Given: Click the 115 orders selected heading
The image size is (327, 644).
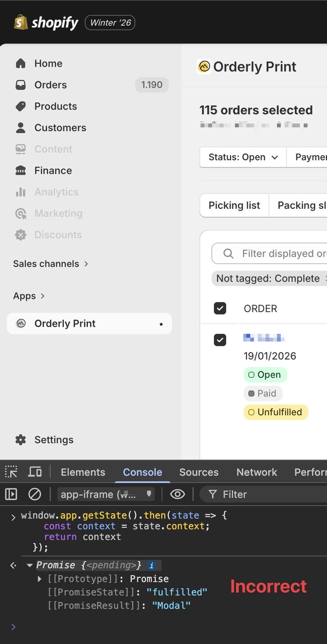Looking at the screenshot, I should (x=256, y=110).
